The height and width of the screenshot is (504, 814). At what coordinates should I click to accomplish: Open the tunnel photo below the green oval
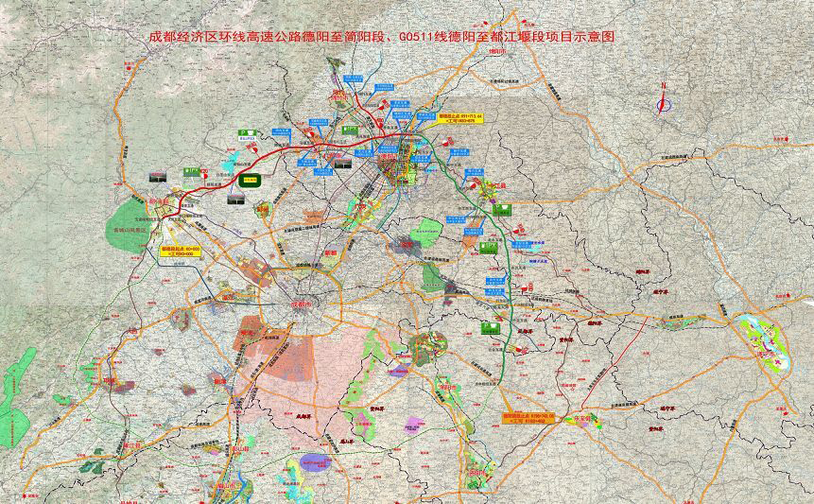point(236,199)
